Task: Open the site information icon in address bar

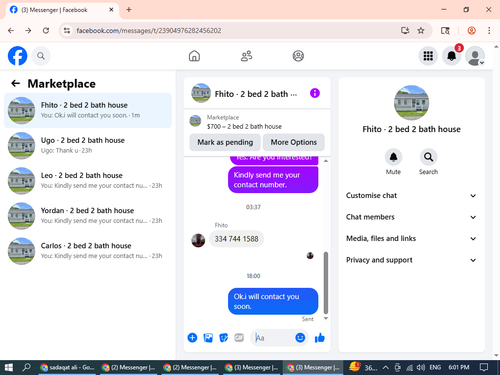Action: (67, 31)
